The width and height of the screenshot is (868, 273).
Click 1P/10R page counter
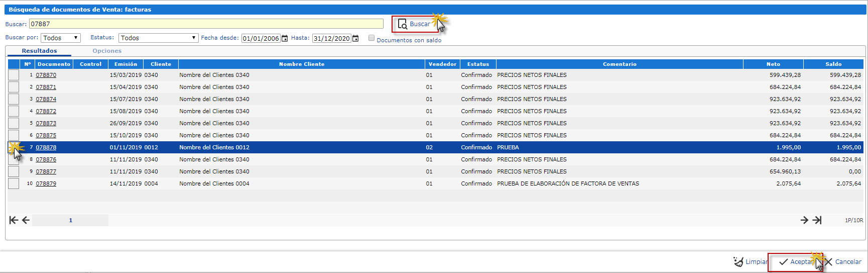pyautogui.click(x=854, y=220)
